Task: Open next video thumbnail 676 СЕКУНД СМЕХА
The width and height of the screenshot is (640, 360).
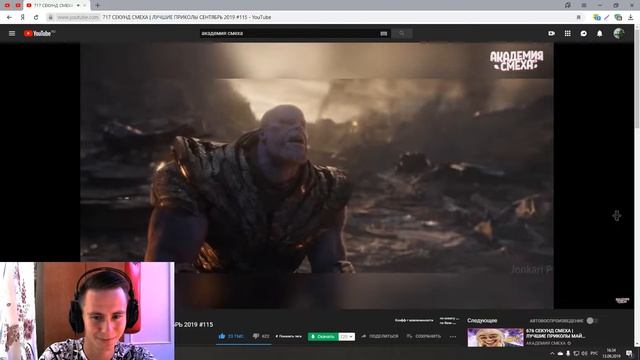Action: click(x=495, y=338)
